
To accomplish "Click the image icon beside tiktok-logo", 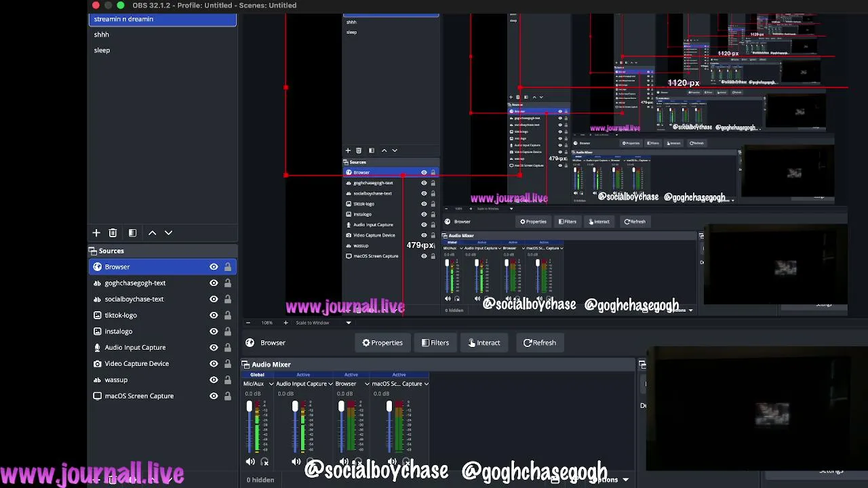I will pyautogui.click(x=97, y=315).
